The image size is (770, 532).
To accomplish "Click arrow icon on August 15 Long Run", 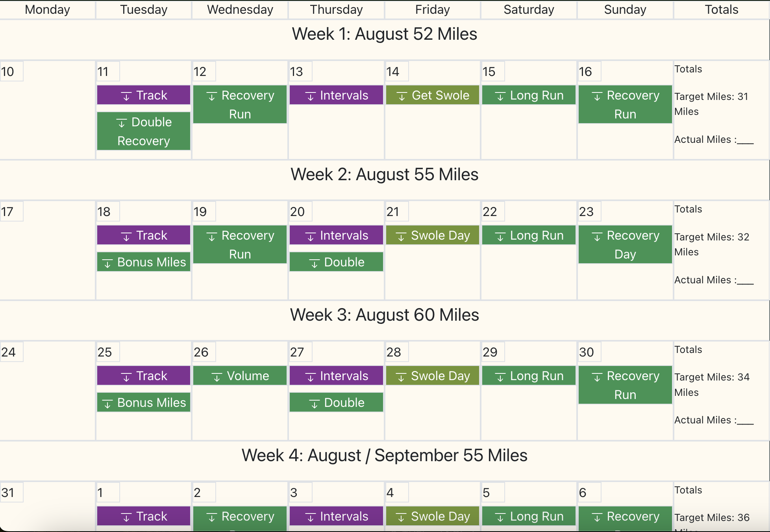I will click(x=500, y=96).
